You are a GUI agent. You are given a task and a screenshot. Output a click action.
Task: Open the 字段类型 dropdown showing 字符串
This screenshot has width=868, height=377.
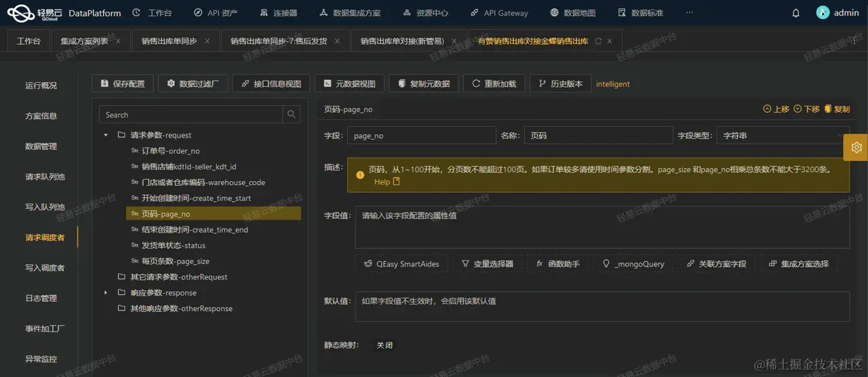click(783, 136)
